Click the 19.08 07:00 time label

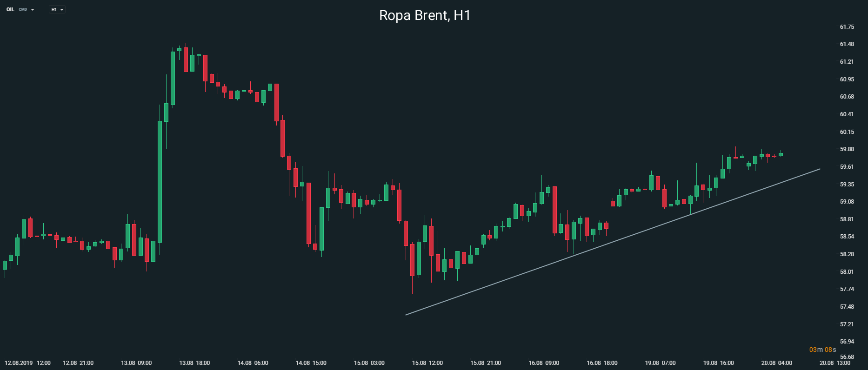tap(660, 363)
